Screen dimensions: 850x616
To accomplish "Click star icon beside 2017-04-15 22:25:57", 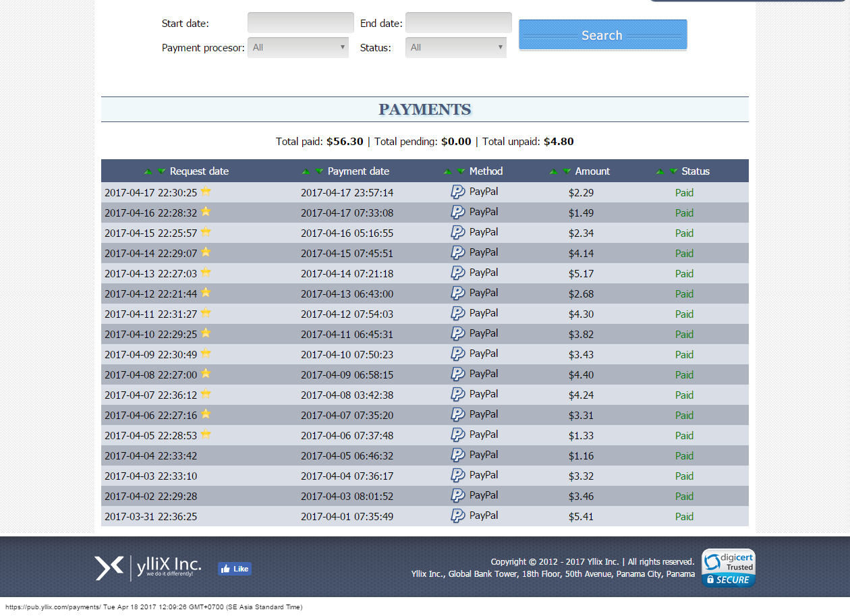I will pyautogui.click(x=206, y=231).
